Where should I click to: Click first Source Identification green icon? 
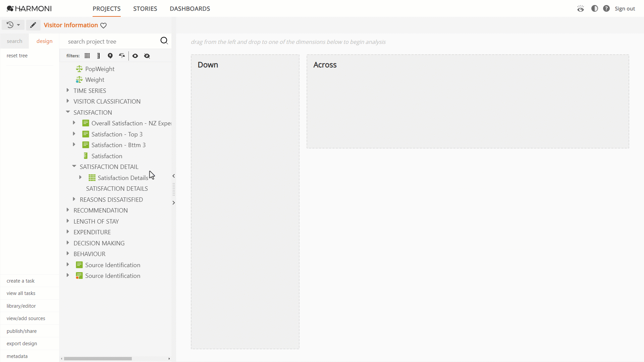tap(79, 265)
